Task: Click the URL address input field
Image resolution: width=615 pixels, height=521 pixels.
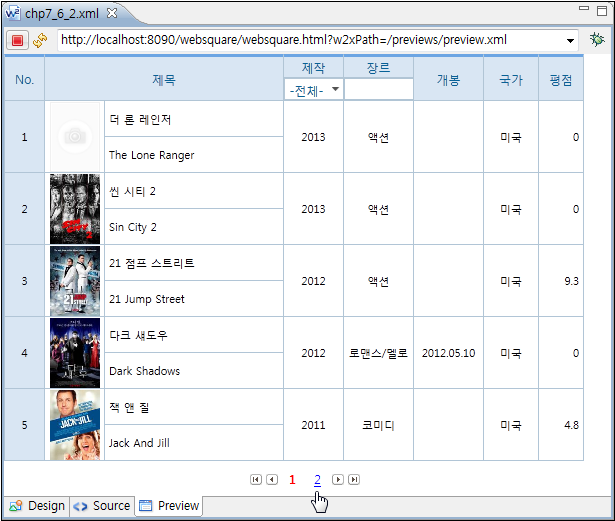Action: (x=310, y=40)
